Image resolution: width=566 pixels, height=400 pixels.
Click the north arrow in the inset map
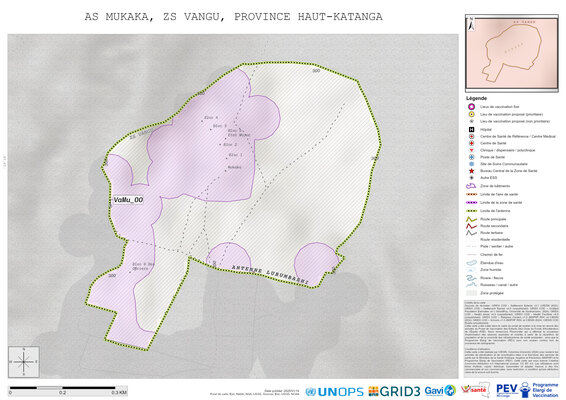click(471, 24)
